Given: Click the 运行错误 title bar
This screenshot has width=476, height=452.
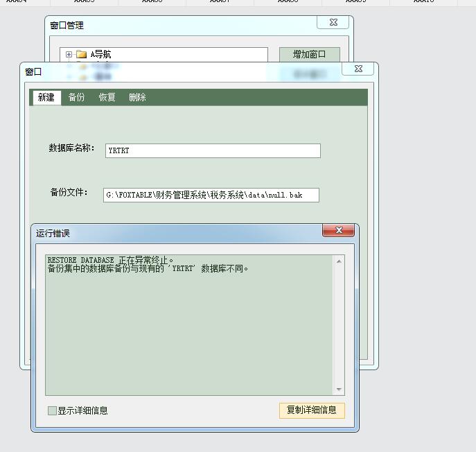Looking at the screenshot, I should (x=173, y=233).
